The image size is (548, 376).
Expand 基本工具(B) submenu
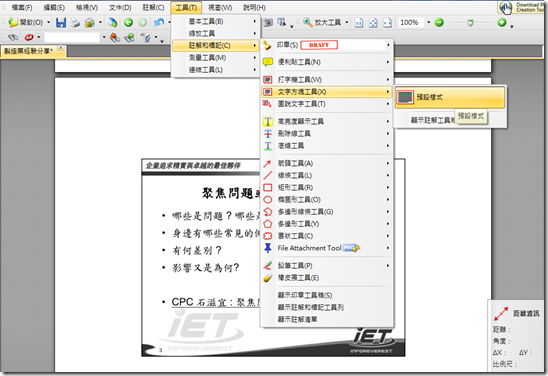216,22
